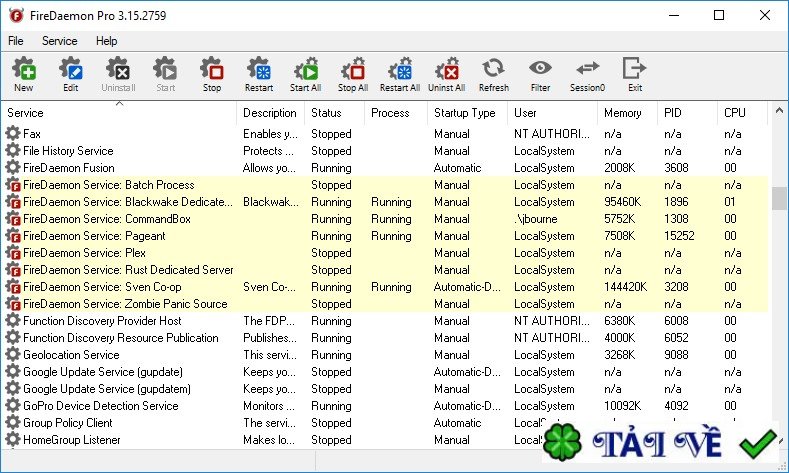Click the Stop toolbar icon
Viewport: 789px width, 473px height.
[x=212, y=68]
